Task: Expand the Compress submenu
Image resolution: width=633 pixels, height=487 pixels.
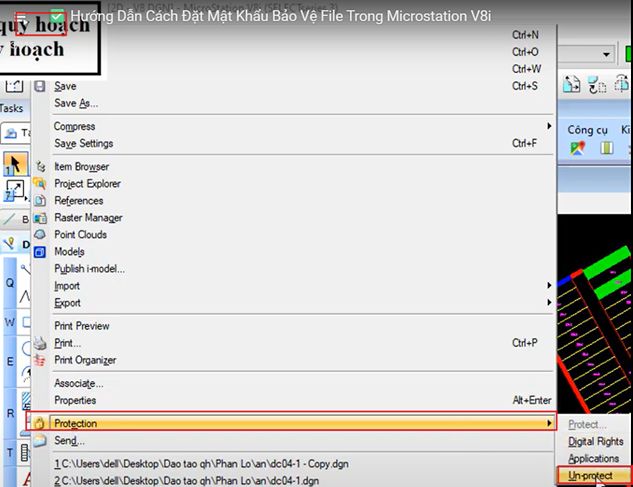Action: point(303,126)
